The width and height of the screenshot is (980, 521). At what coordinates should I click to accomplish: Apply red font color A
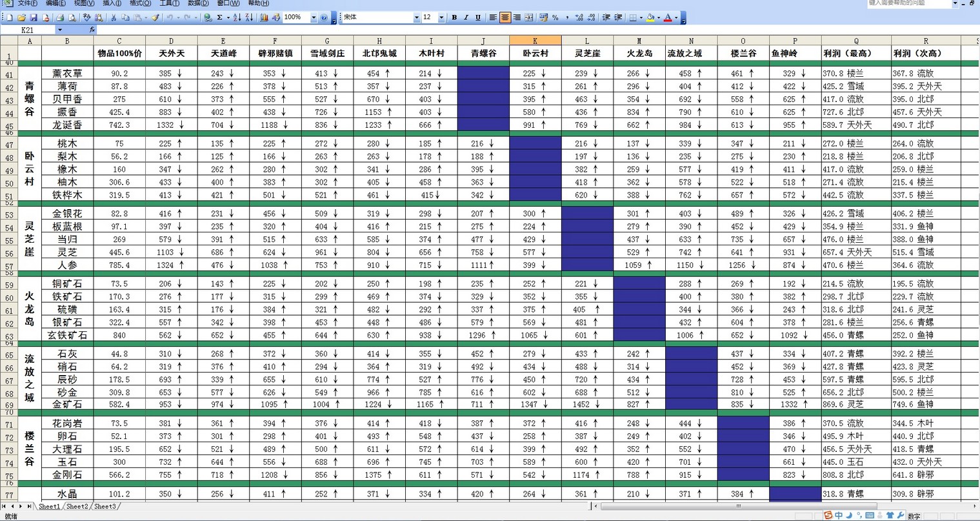(668, 17)
